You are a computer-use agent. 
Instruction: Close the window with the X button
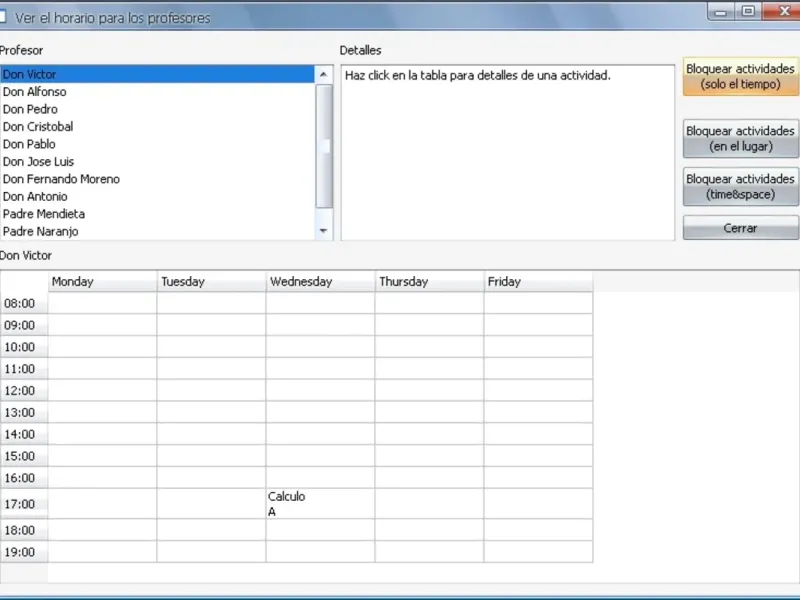782,11
